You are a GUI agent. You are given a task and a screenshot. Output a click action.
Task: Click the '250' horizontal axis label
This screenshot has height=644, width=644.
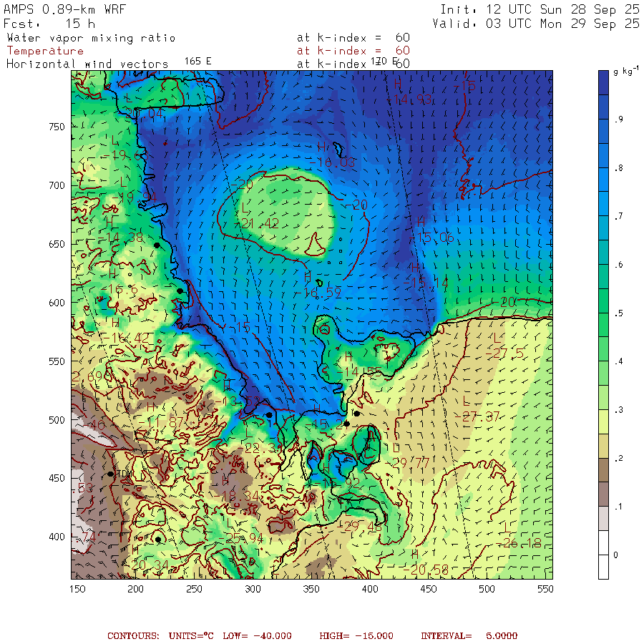pos(194,589)
